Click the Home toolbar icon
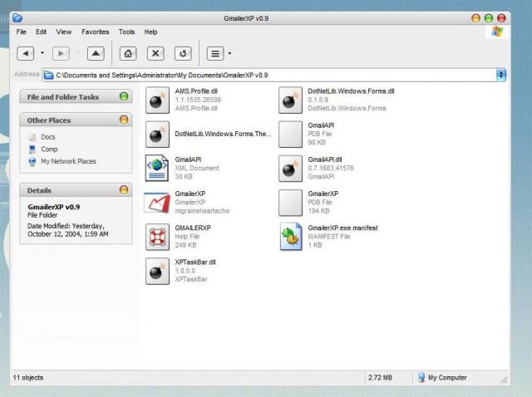 coord(128,53)
